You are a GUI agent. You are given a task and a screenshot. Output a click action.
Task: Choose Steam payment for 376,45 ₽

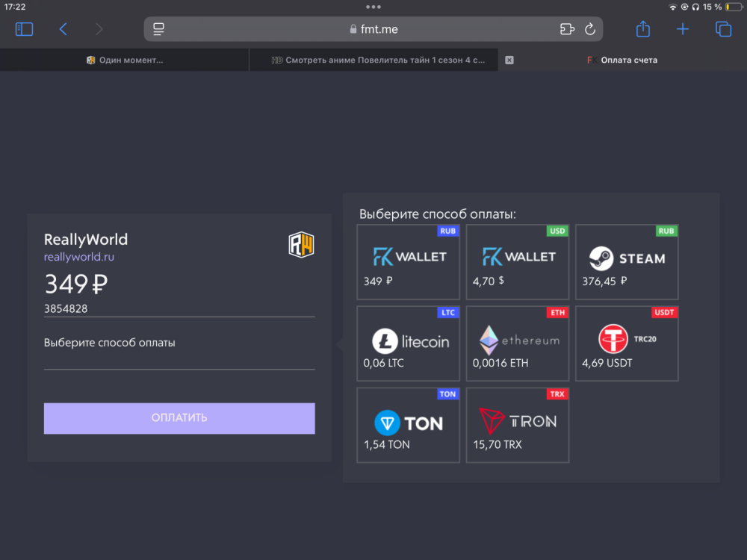pos(627,262)
